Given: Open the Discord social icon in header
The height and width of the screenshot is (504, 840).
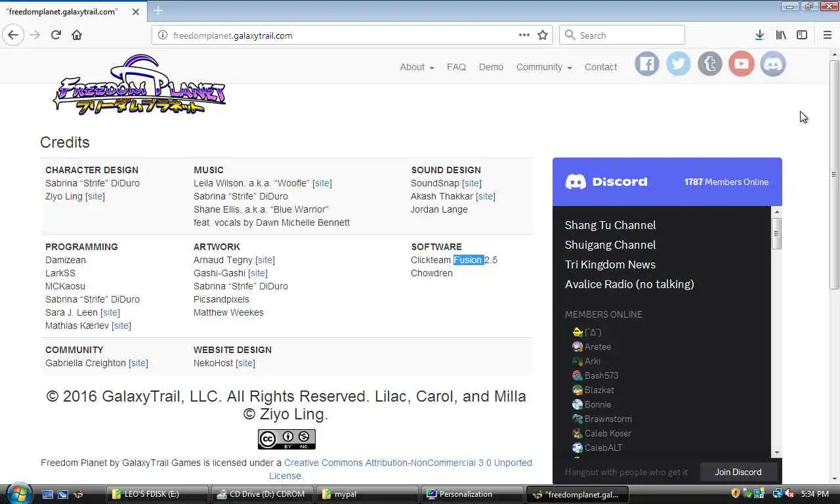Looking at the screenshot, I should [773, 64].
